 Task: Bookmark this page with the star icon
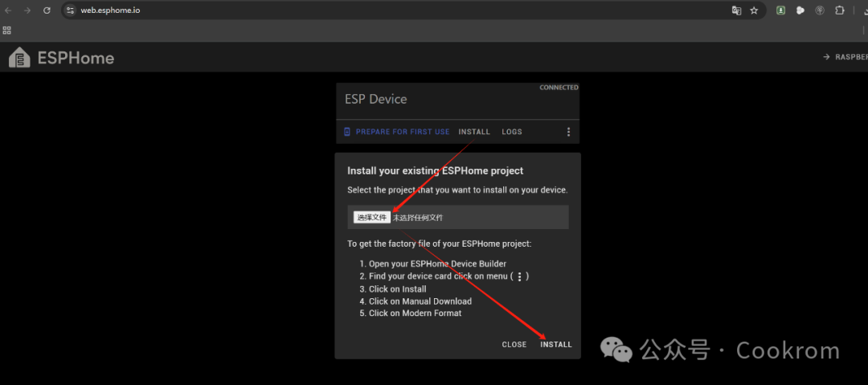coord(754,10)
